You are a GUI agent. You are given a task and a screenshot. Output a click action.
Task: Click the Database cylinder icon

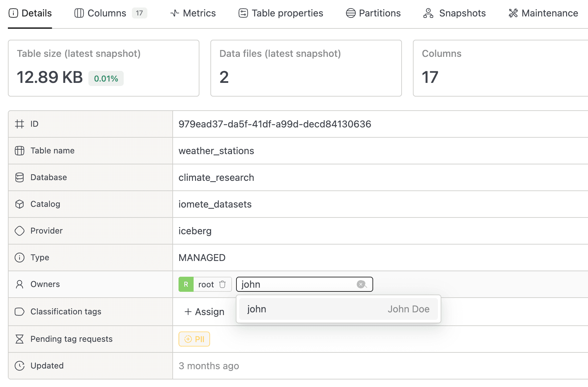click(20, 177)
